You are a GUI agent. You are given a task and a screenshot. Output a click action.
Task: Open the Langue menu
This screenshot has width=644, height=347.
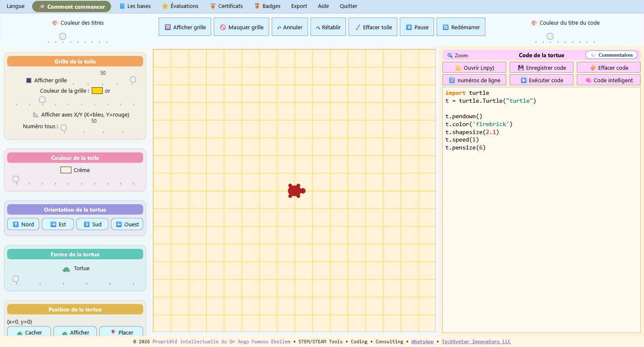tap(15, 6)
